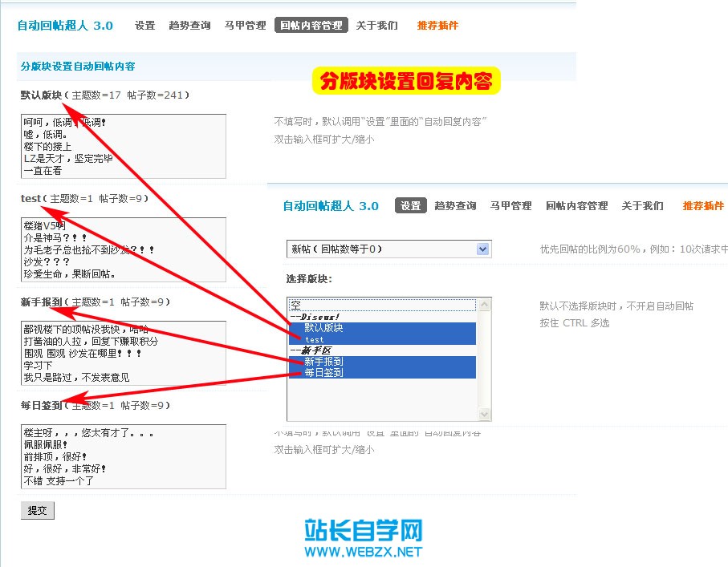Select the 回帖内容管理 tab
This screenshot has height=567, width=728.
click(311, 25)
